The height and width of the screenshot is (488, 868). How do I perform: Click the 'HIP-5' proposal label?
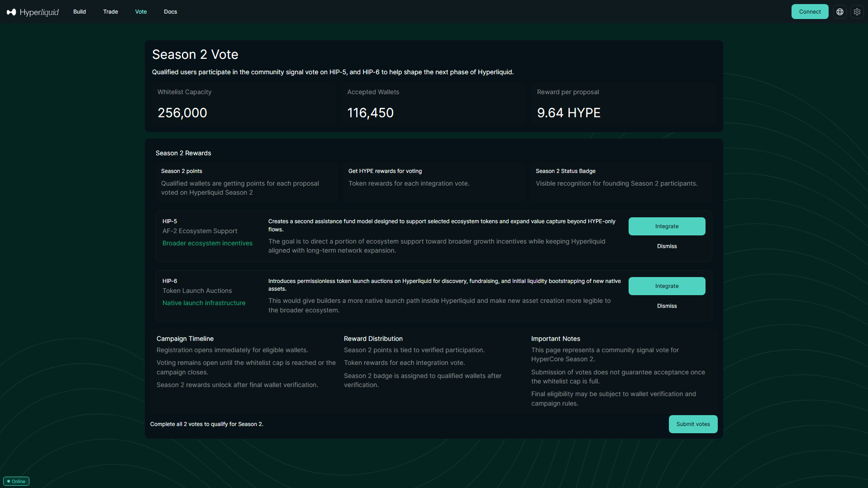169,221
